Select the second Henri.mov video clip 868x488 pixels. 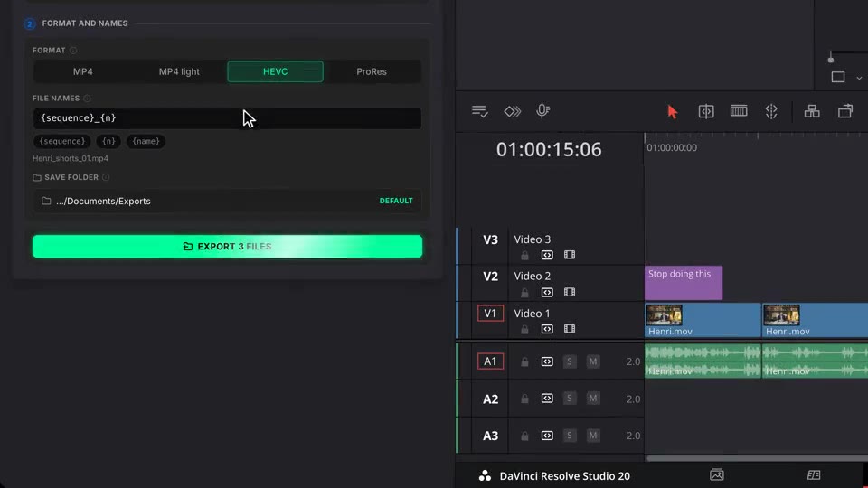[815, 320]
